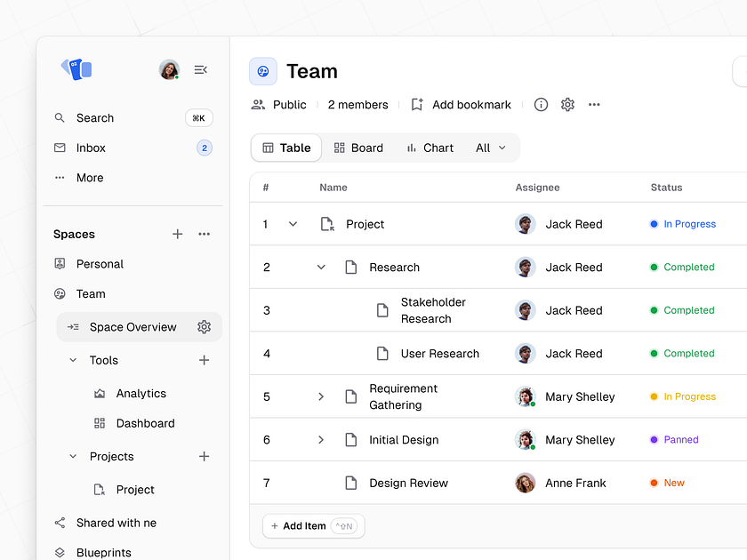Open the All views dropdown
The height and width of the screenshot is (560, 747).
tap(490, 148)
